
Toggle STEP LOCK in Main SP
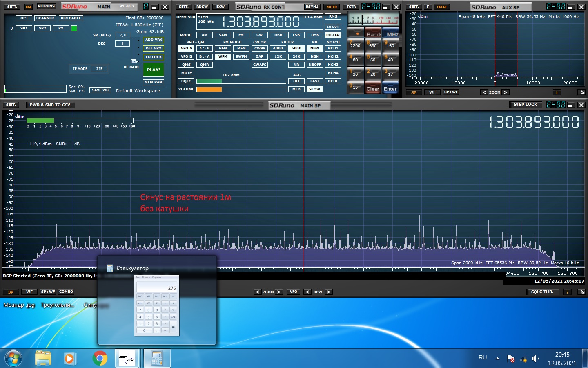(x=526, y=105)
